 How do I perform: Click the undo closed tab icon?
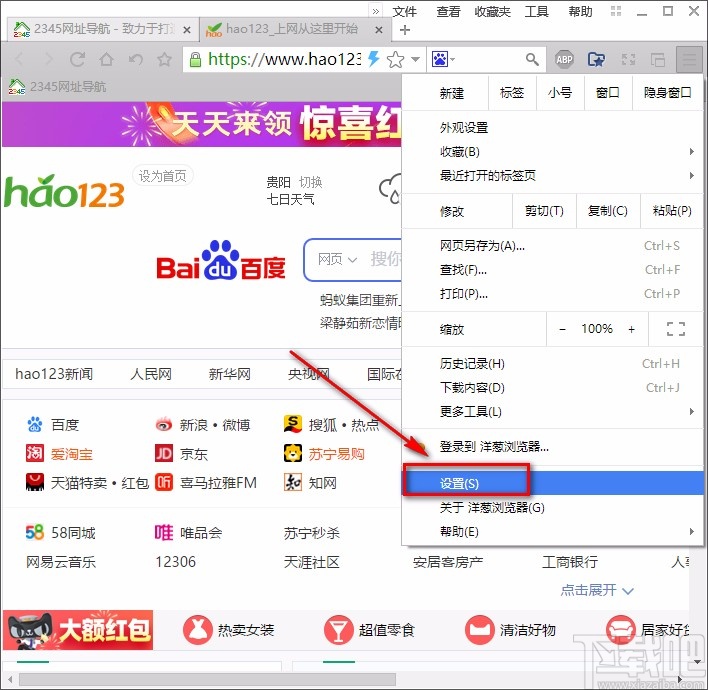pos(135,59)
